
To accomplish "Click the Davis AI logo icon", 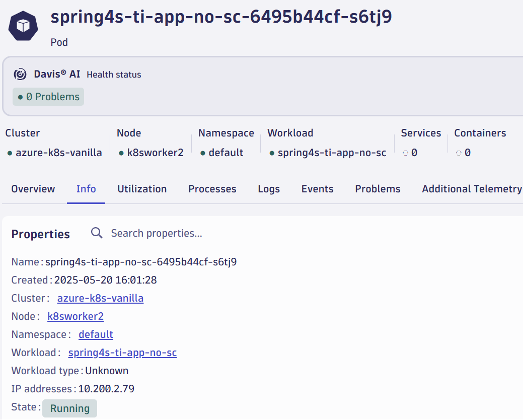I will (20, 74).
